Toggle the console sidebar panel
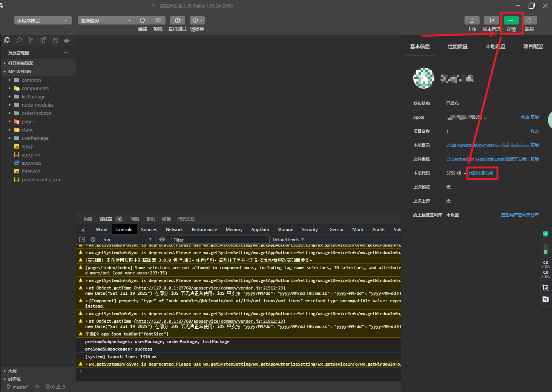The width and height of the screenshot is (552, 392). (82, 239)
